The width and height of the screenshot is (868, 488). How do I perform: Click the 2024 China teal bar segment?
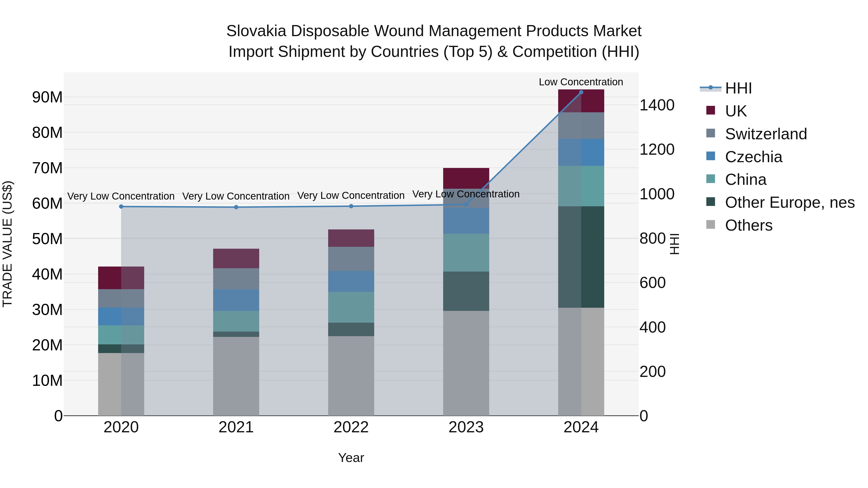[581, 186]
